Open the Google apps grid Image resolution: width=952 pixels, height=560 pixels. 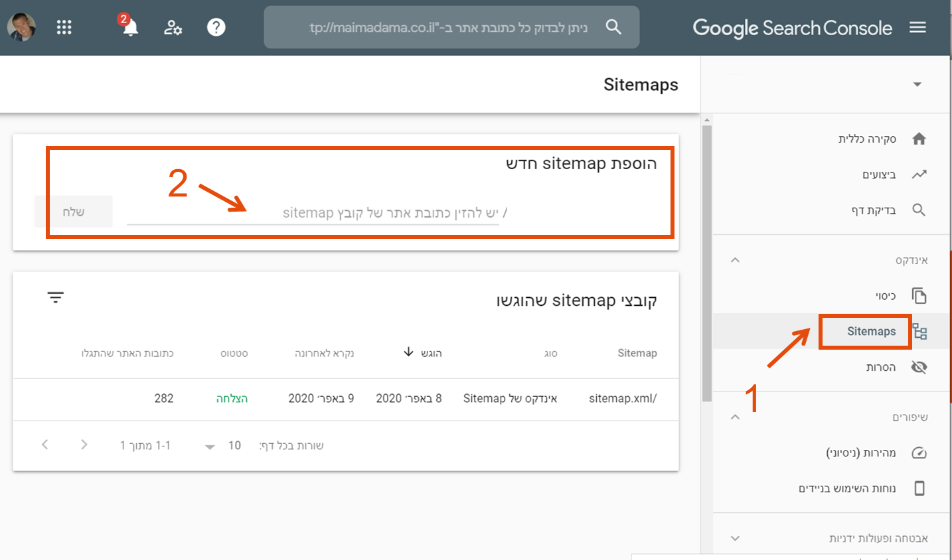64,27
